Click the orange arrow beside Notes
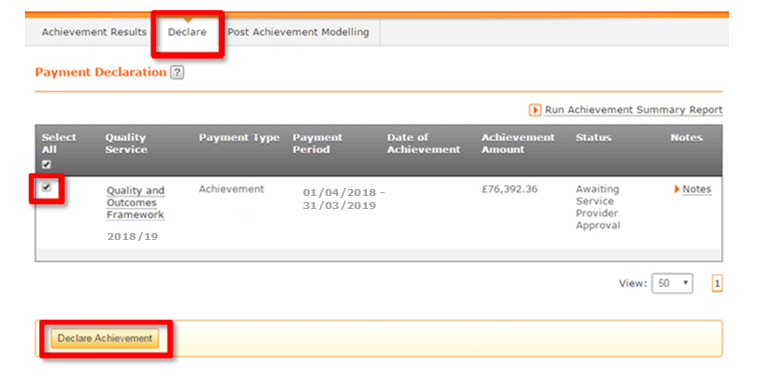This screenshot has height=385, width=766. [x=677, y=189]
